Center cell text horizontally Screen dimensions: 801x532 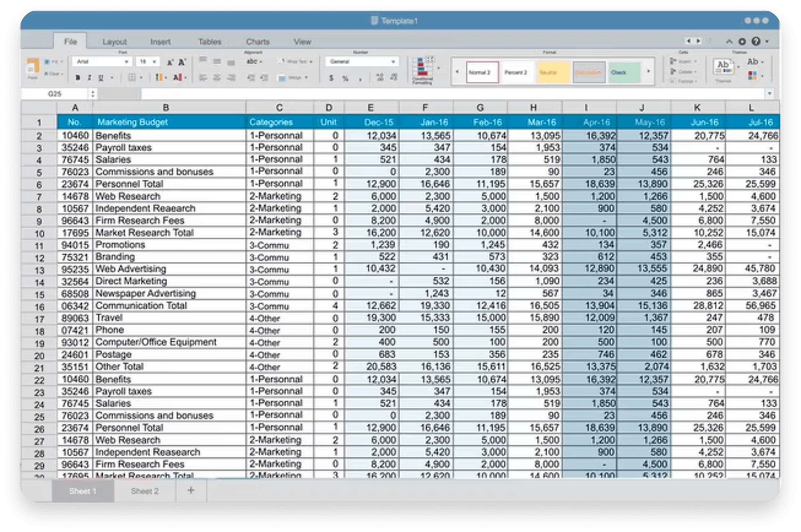coord(217,77)
